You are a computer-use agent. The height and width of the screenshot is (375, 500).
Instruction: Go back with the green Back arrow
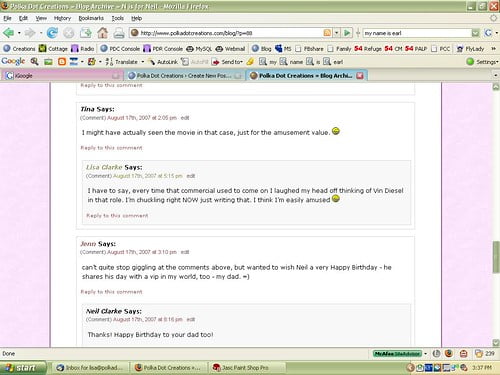click(8, 33)
